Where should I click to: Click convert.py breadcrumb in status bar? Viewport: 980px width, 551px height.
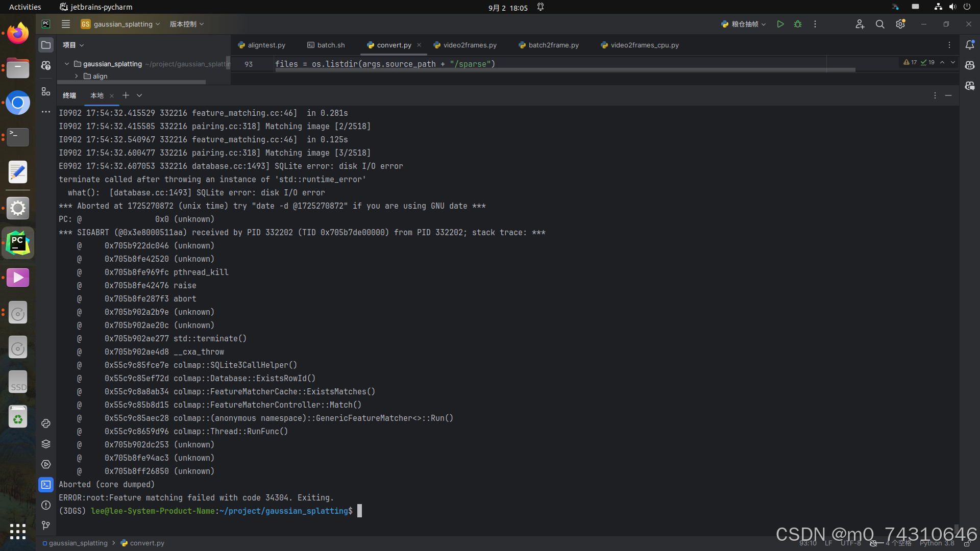point(143,543)
